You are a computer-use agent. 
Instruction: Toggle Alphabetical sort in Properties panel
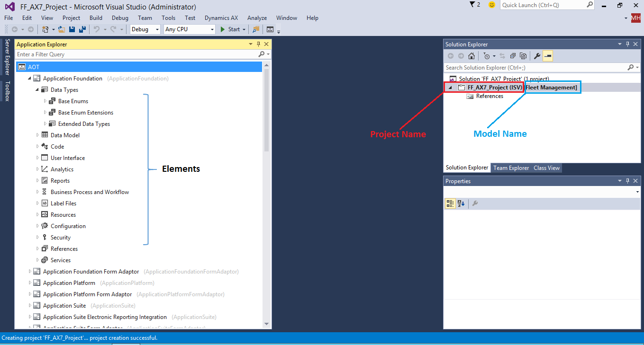point(461,203)
